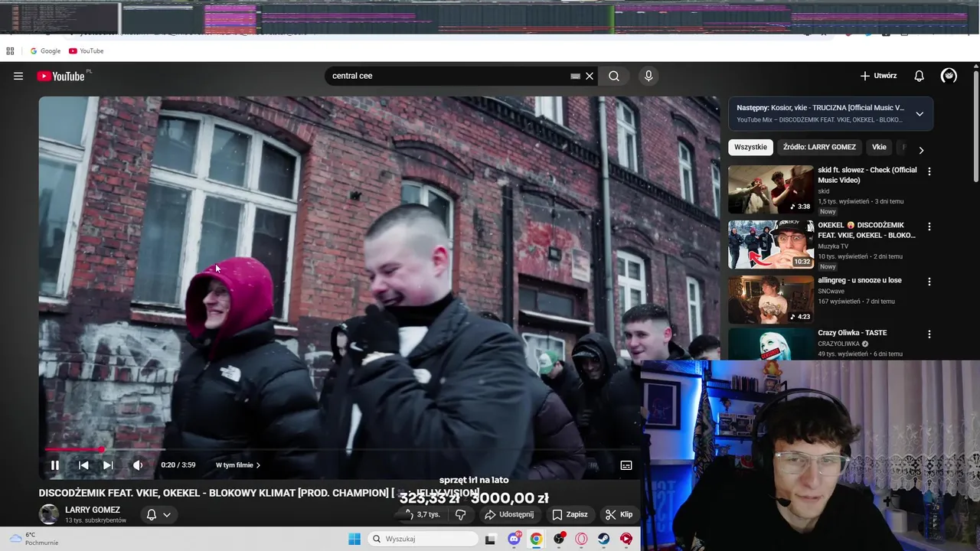Select the Vkie filter chip

coord(879,147)
